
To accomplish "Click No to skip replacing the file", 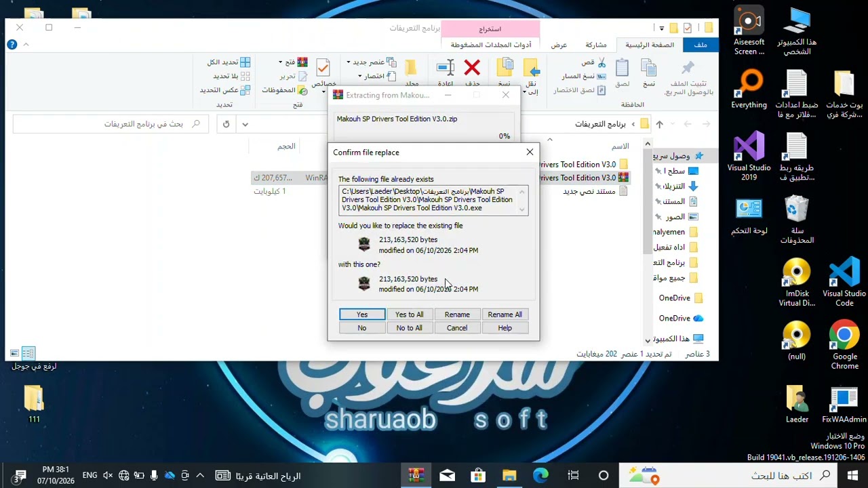I will coord(362,328).
